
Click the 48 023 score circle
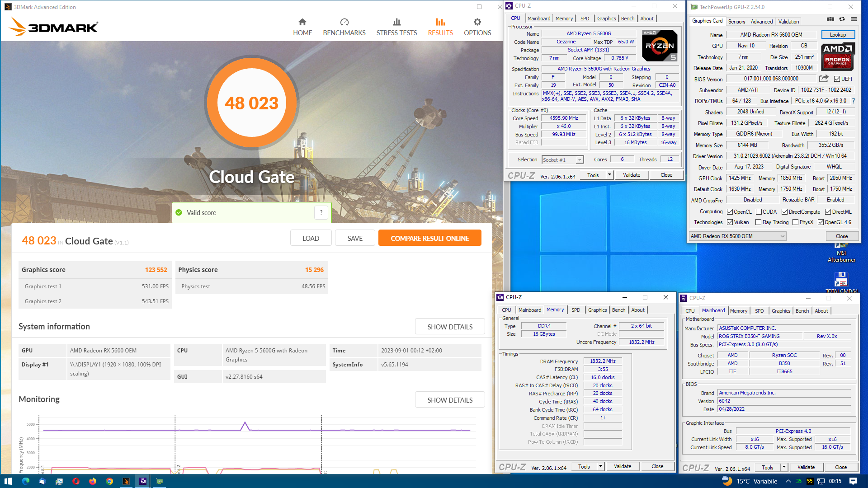pyautogui.click(x=252, y=103)
